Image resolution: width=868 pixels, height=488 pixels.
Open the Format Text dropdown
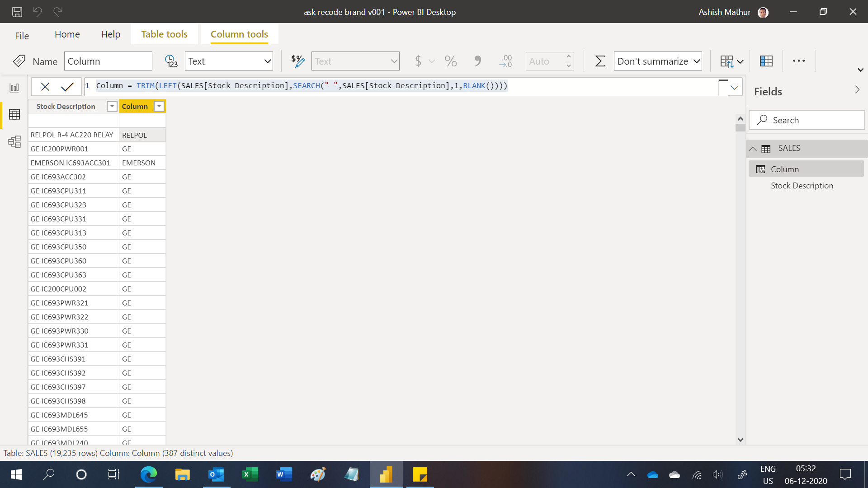355,61
